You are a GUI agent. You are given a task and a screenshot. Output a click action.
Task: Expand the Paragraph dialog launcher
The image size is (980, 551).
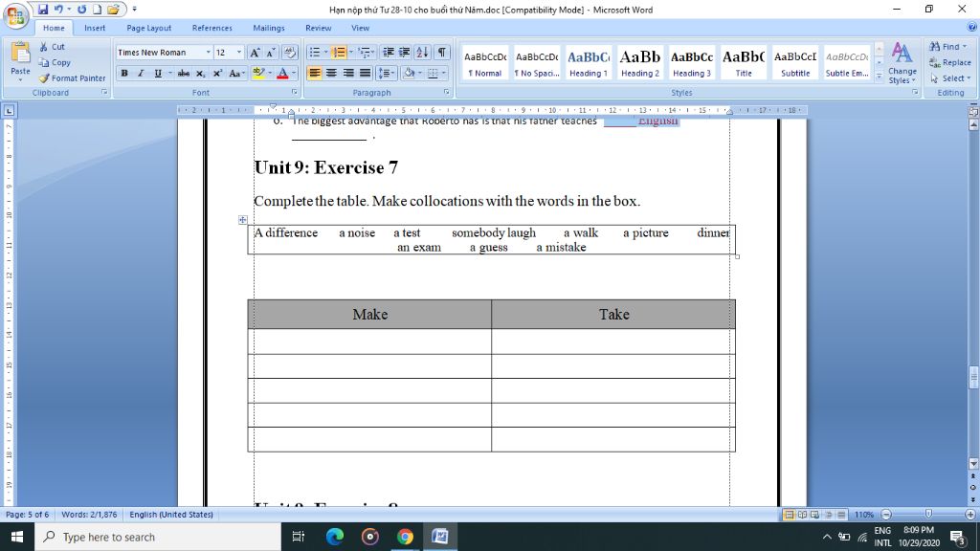(x=446, y=92)
